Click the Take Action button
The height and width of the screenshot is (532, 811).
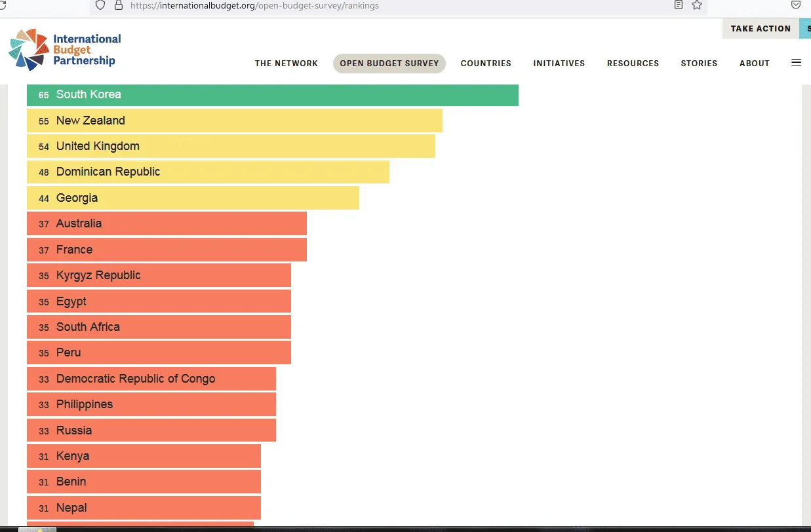pos(761,28)
